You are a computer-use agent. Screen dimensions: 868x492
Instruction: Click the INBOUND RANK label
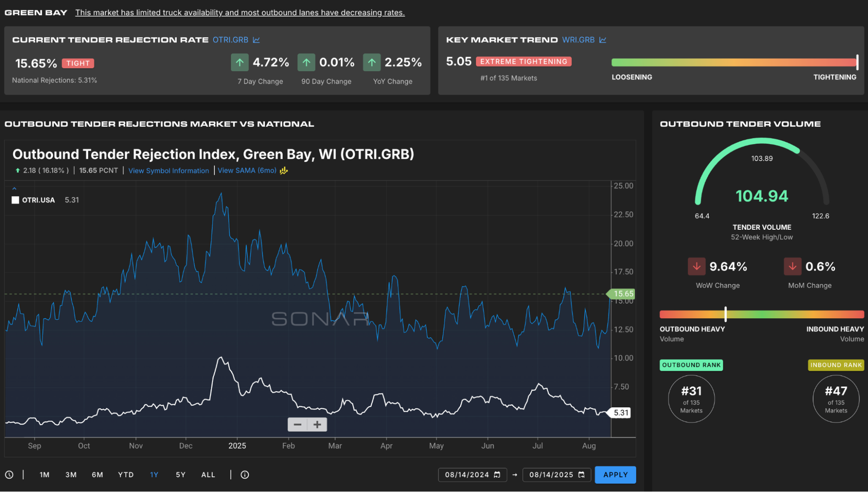tap(836, 365)
